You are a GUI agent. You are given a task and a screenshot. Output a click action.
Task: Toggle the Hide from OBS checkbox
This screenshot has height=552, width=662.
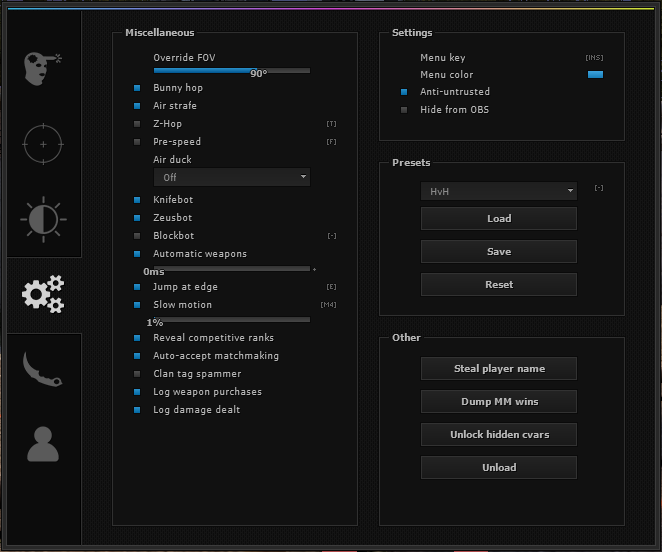click(x=404, y=110)
